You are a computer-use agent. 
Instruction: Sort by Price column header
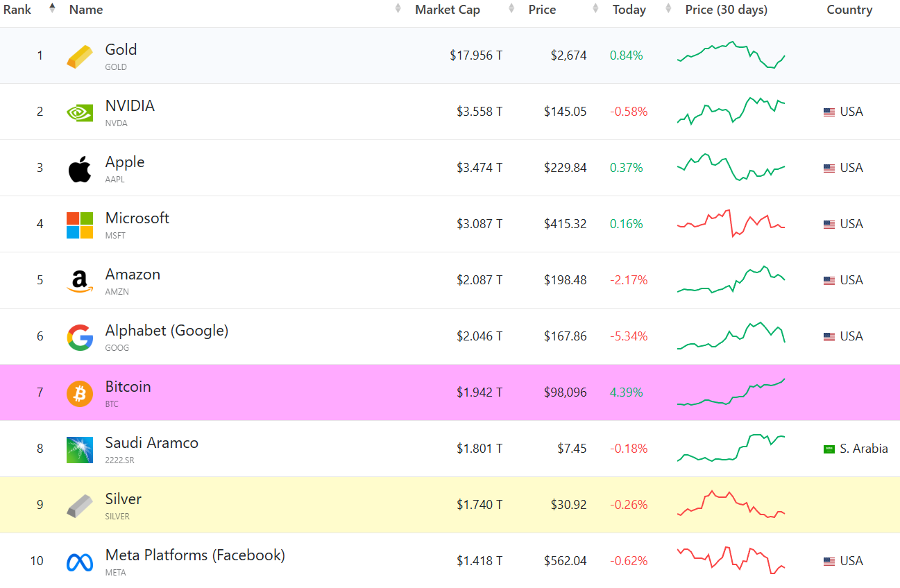542,10
